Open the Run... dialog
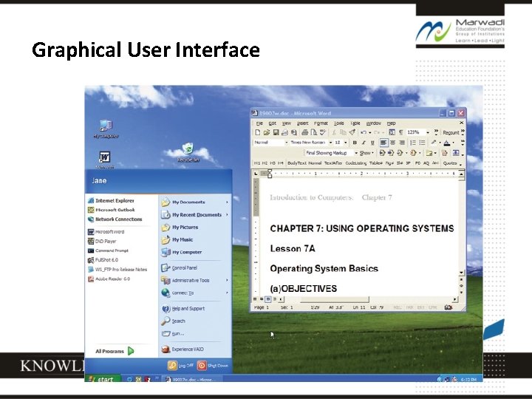This screenshot has width=532, height=399. pos(173,333)
